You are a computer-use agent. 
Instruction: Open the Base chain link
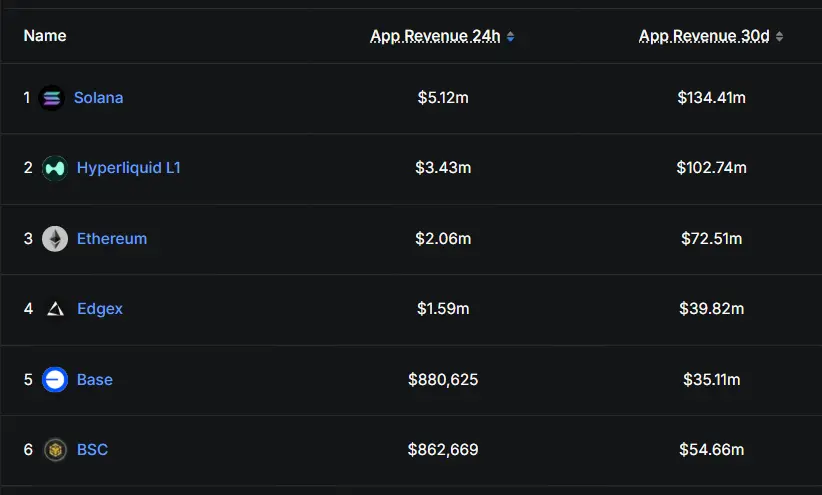(95, 380)
